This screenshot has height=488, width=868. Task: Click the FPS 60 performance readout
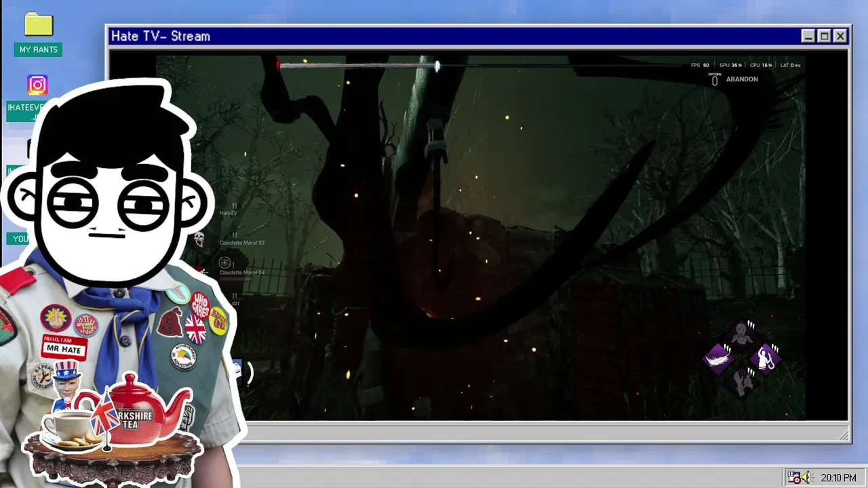click(700, 65)
